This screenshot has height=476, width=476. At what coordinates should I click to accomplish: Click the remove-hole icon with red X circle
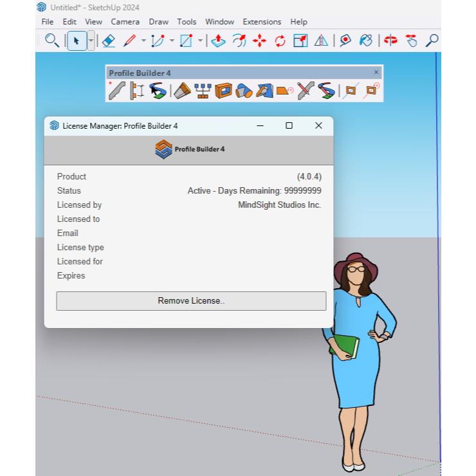(371, 91)
